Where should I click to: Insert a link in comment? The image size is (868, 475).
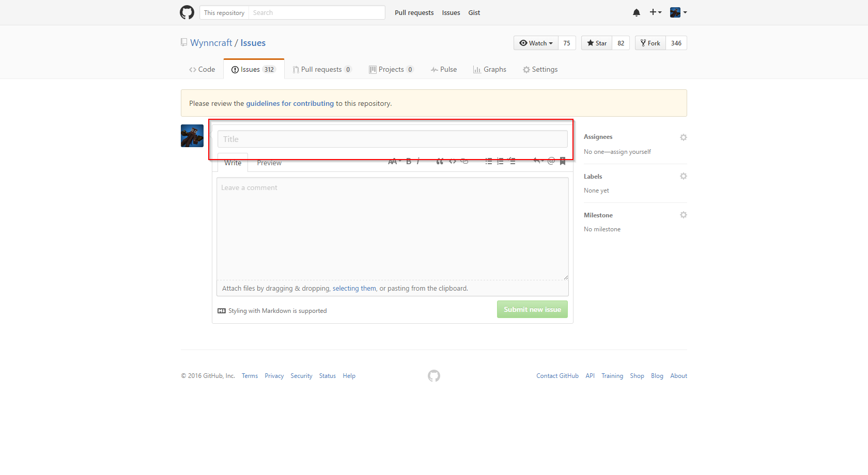(464, 161)
